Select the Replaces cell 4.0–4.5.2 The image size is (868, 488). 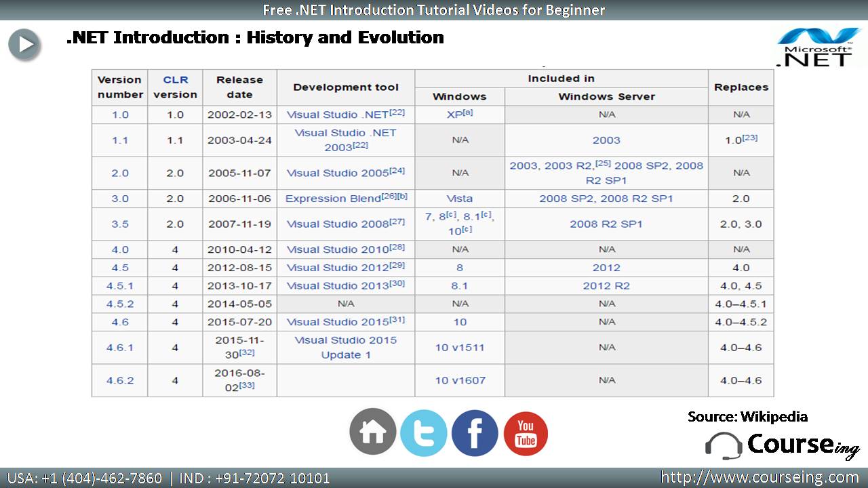741,322
